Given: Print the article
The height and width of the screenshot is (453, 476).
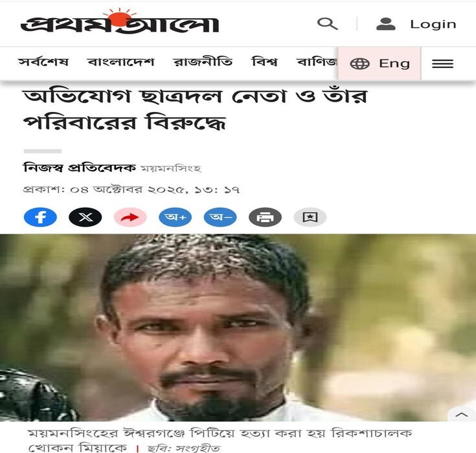Looking at the screenshot, I should [x=265, y=217].
